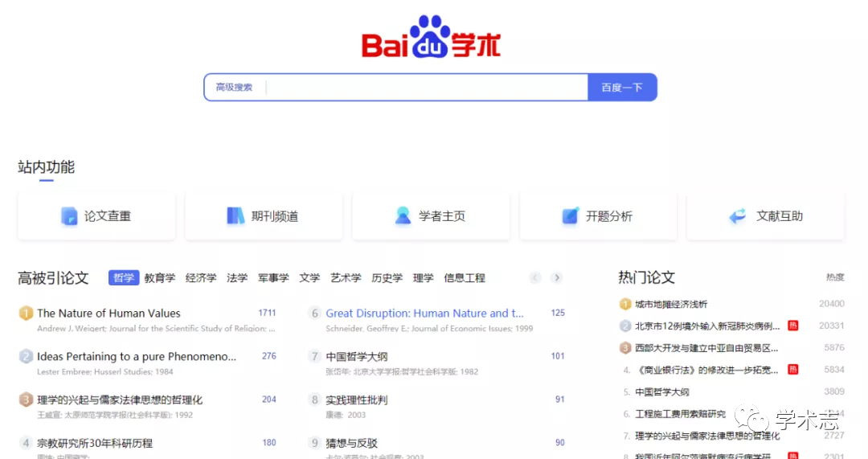Click the journal channel (期刊频道) book icon
868x459 pixels.
(235, 216)
